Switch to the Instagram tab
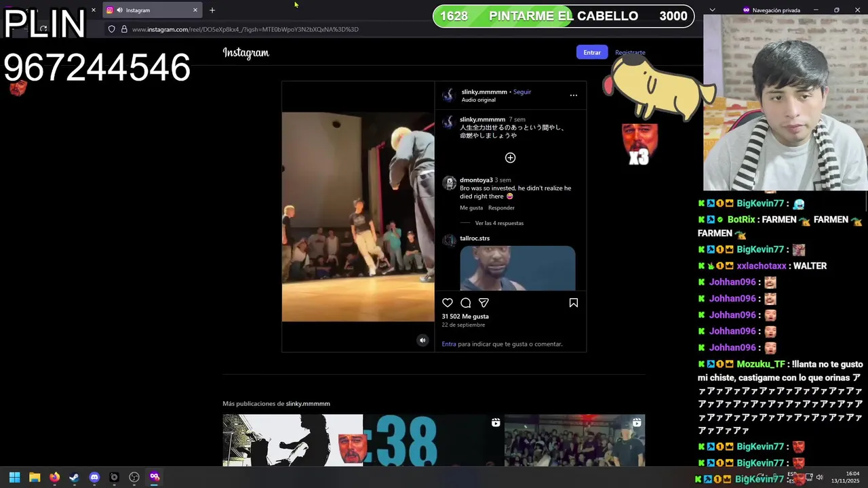Viewport: 868px width, 488px height. tap(152, 10)
